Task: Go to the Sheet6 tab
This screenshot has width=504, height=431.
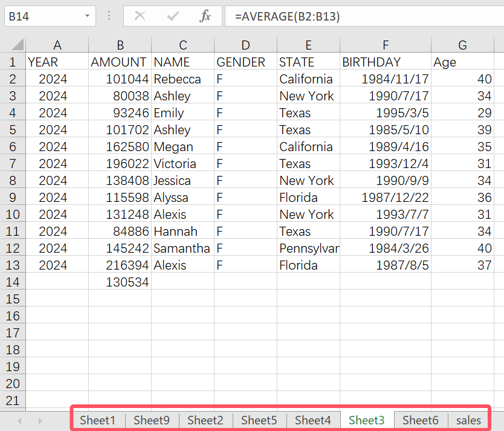Action: click(421, 421)
